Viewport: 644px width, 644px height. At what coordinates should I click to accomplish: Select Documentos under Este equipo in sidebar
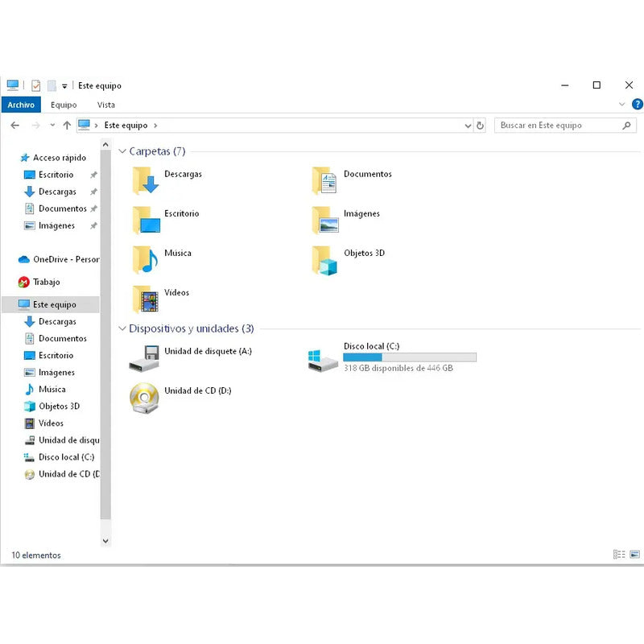pyautogui.click(x=63, y=338)
